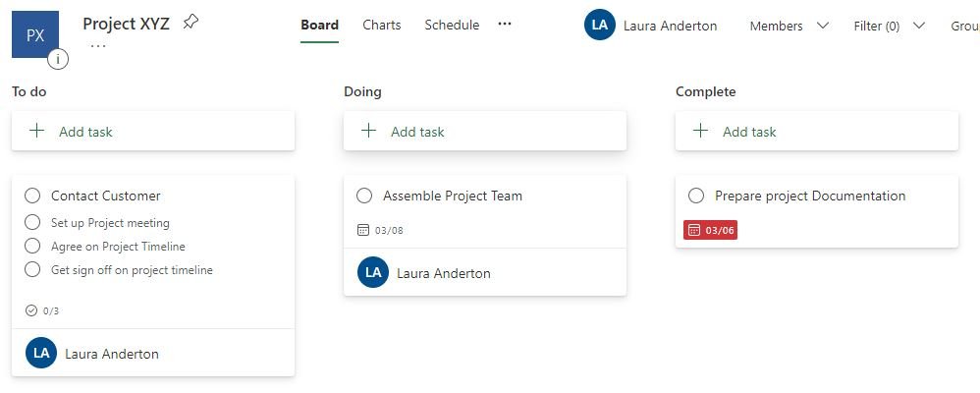Image resolution: width=980 pixels, height=393 pixels.
Task: Click the pin icon next to Project XYZ
Action: point(191,24)
